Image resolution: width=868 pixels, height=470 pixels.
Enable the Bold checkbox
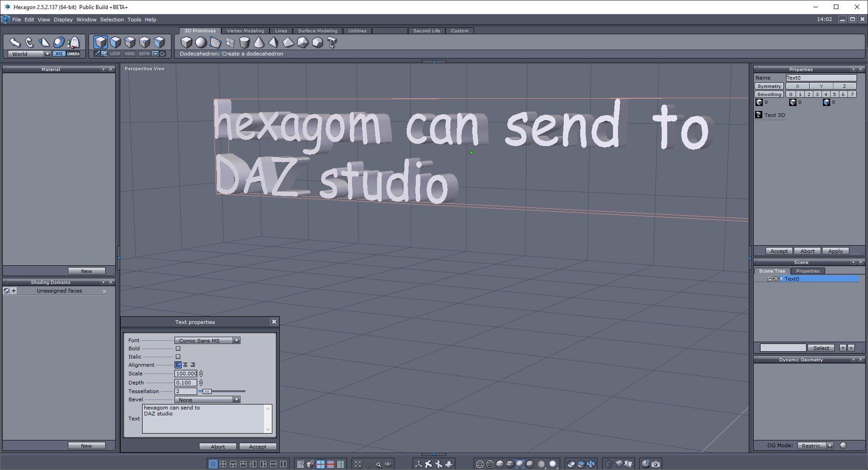tap(178, 349)
